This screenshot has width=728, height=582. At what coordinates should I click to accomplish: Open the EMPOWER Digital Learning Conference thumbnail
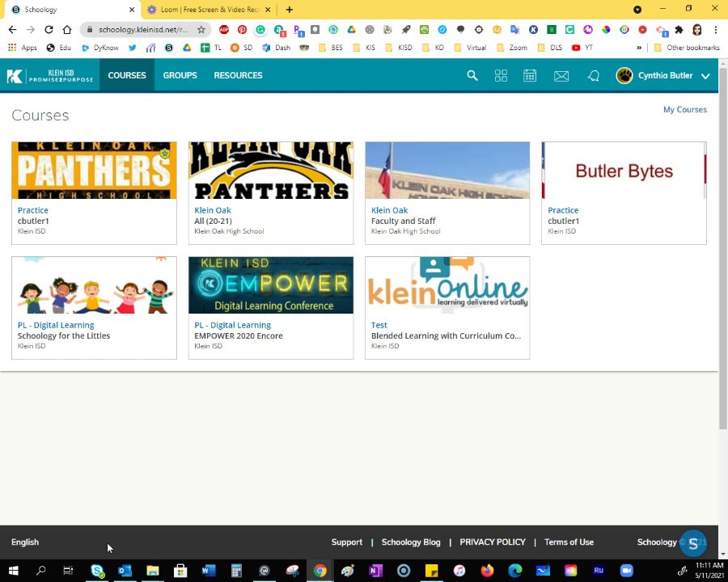pos(271,285)
